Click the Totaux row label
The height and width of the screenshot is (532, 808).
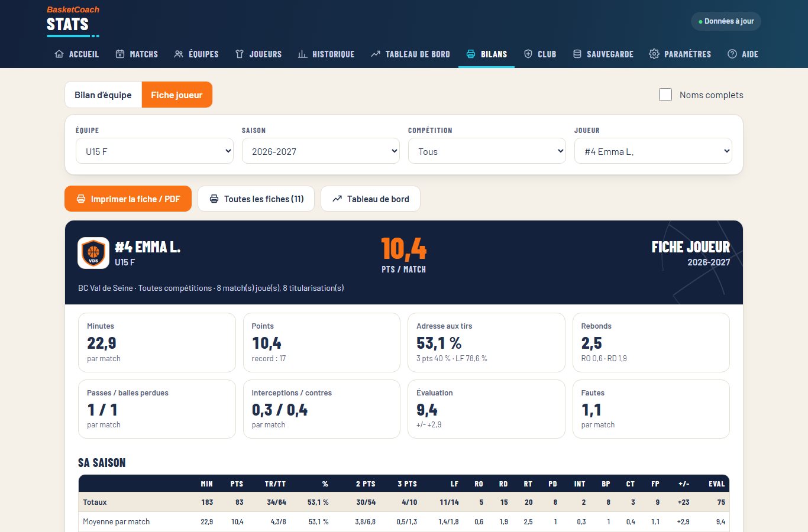click(x=95, y=502)
